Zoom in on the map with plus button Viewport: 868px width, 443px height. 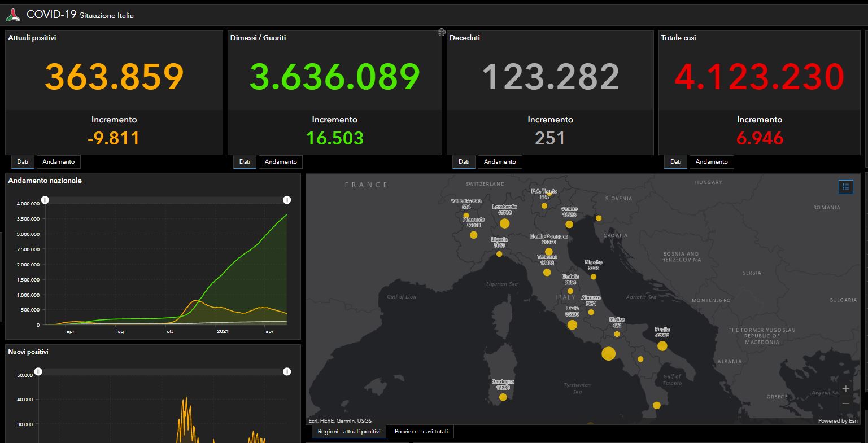point(845,389)
